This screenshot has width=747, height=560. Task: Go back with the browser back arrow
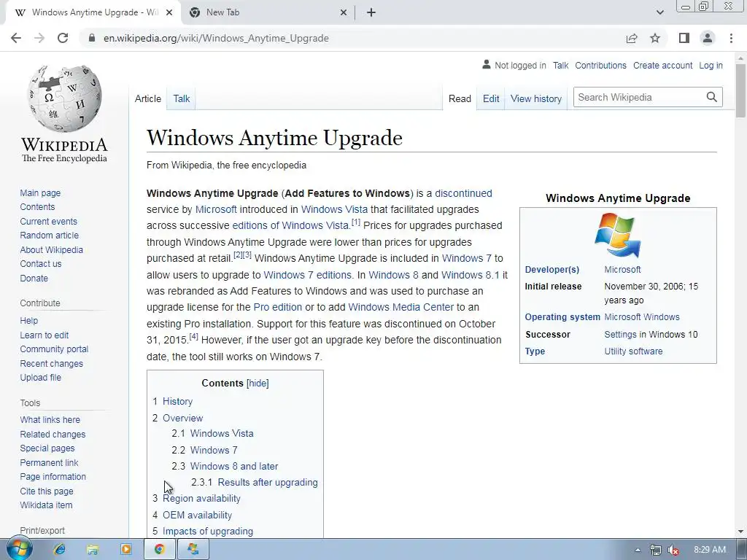click(16, 38)
